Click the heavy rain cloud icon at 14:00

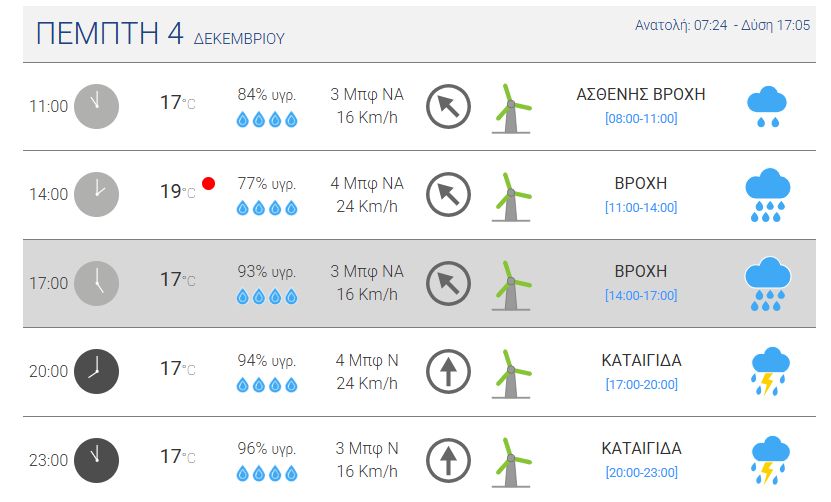tap(767, 194)
